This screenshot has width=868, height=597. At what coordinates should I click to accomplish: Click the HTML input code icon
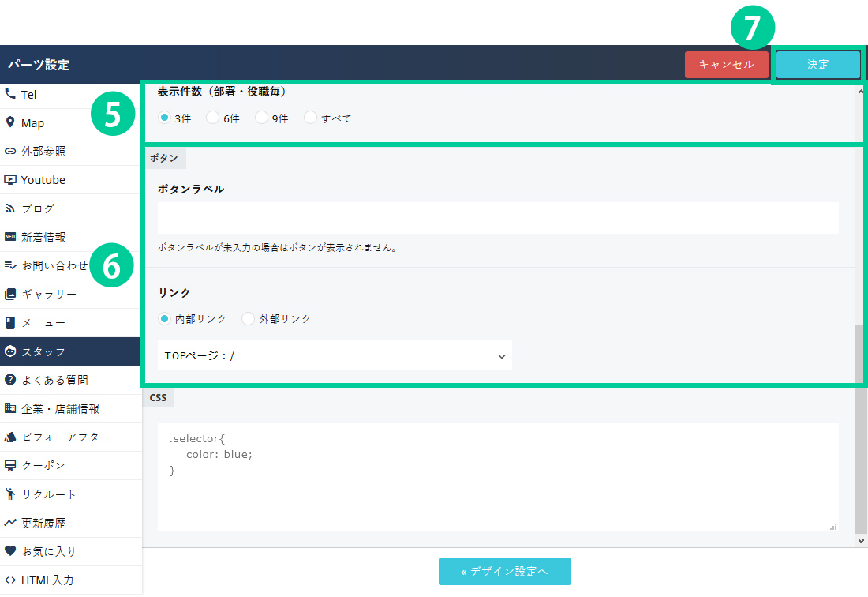10,580
